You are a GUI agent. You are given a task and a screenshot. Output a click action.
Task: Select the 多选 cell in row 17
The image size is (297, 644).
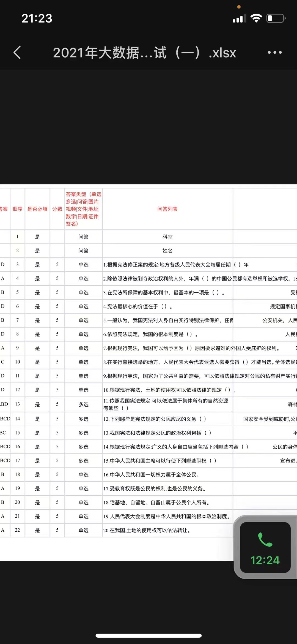coord(84,461)
